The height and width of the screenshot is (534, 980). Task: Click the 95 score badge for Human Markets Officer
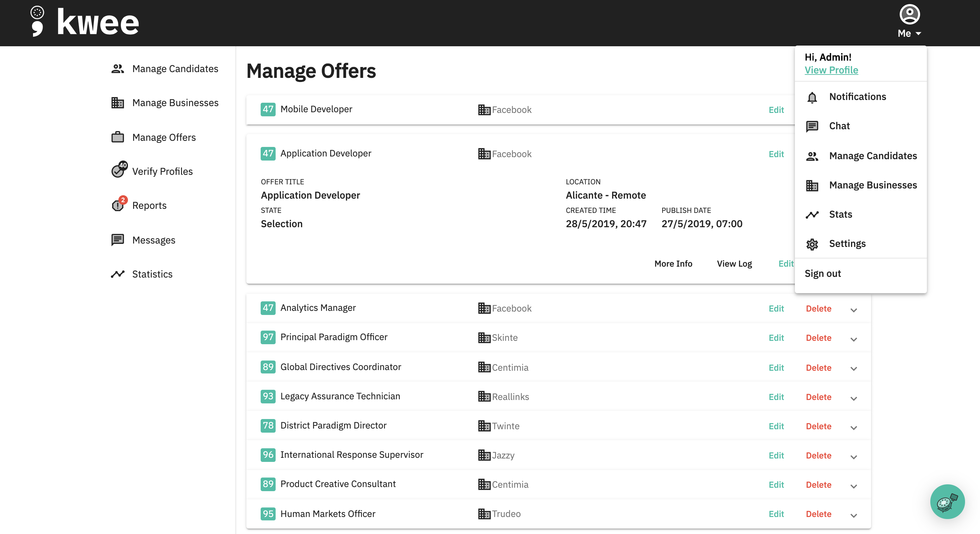coord(268,514)
